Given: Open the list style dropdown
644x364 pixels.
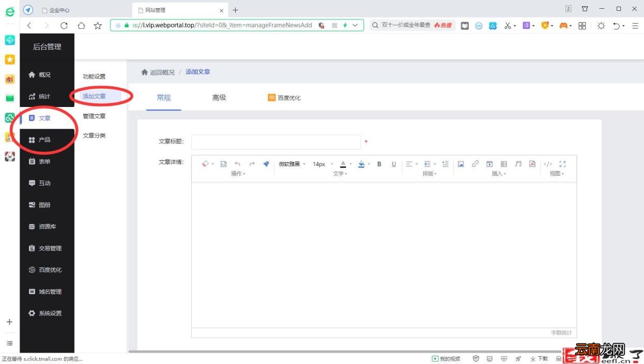Looking at the screenshot, I should click(430, 164).
